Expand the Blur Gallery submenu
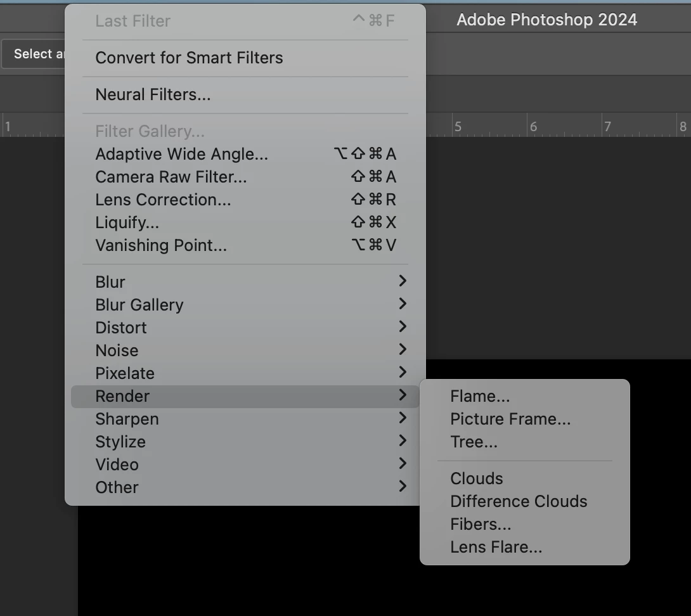 [x=245, y=304]
